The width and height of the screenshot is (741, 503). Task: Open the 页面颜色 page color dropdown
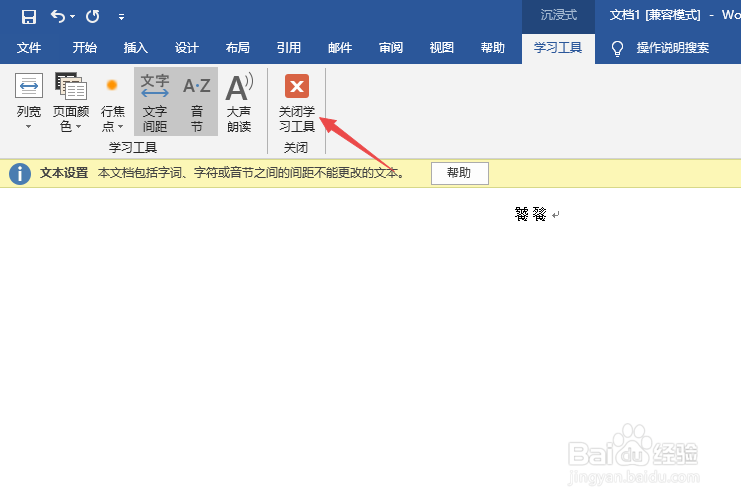tap(71, 102)
